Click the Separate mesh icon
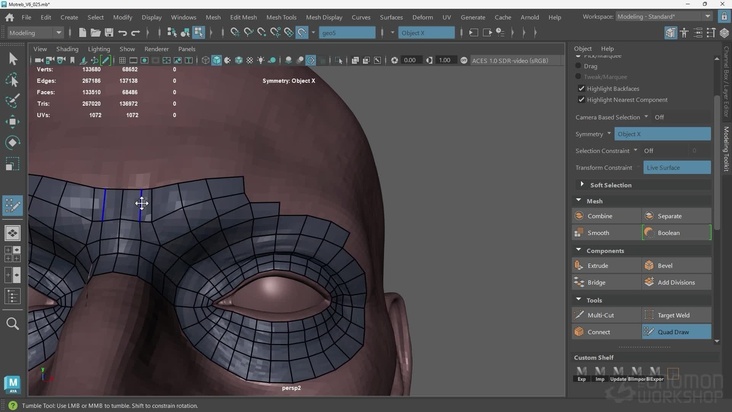This screenshot has width=732, height=412. [x=649, y=216]
